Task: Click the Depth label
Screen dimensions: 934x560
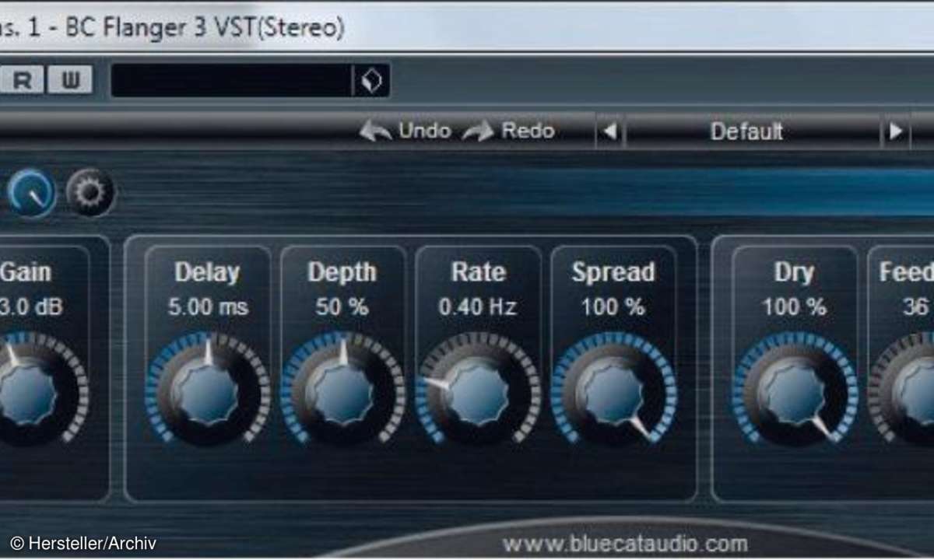Action: [342, 272]
